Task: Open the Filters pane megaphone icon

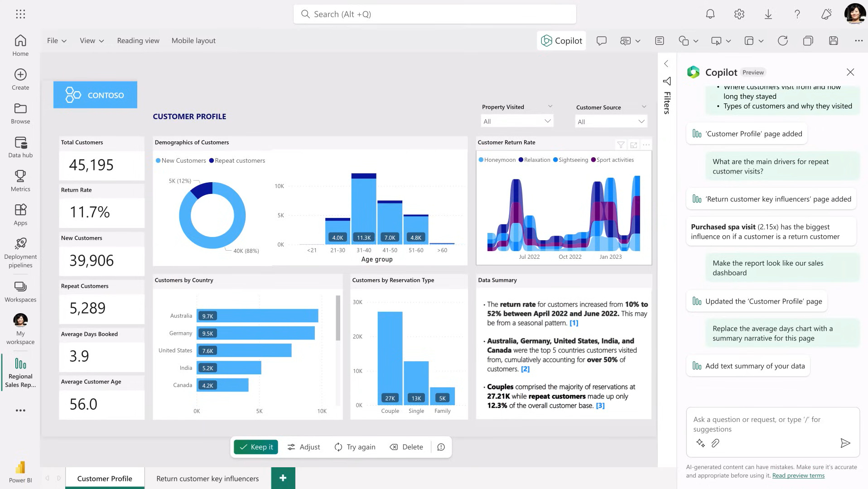Action: 667,81
